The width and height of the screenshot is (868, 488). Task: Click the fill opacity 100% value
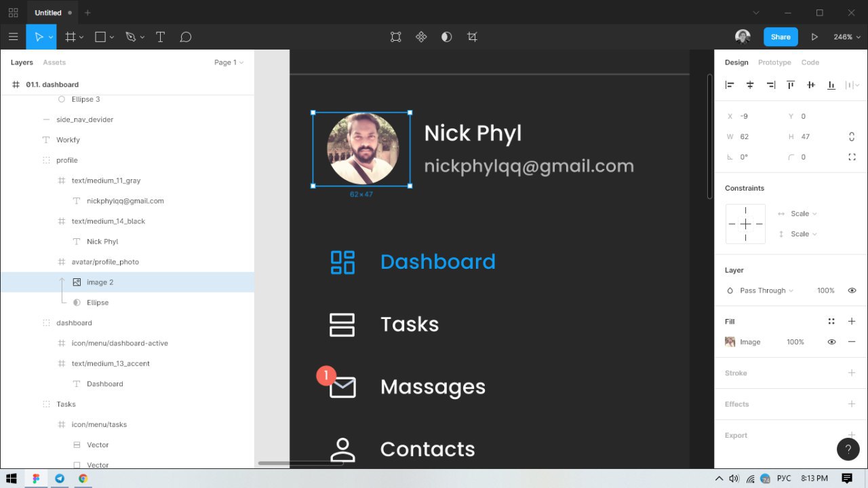795,342
